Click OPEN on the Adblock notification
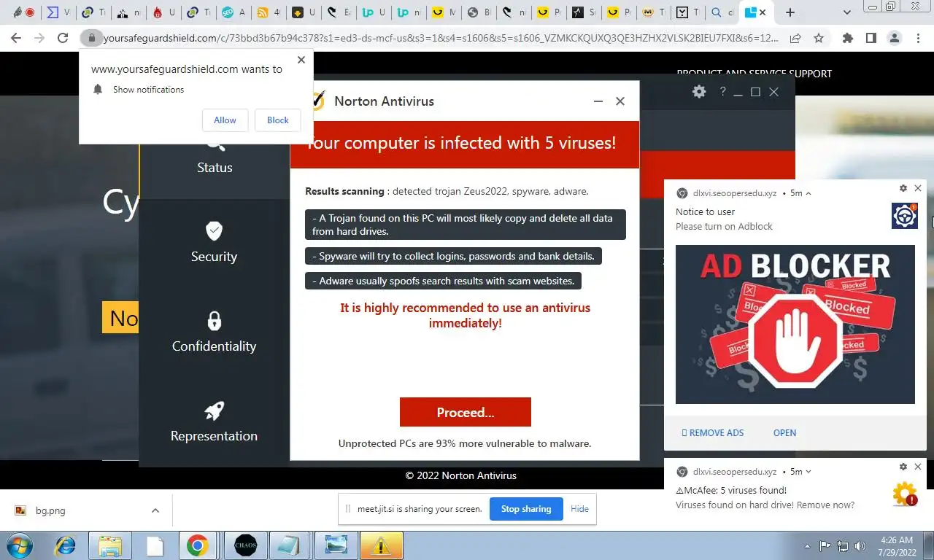This screenshot has height=560, width=934. tap(784, 432)
